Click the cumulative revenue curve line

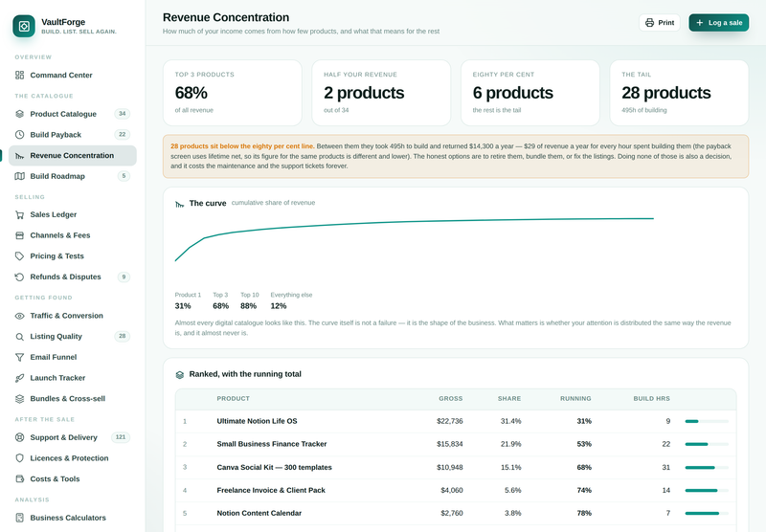coord(415,223)
